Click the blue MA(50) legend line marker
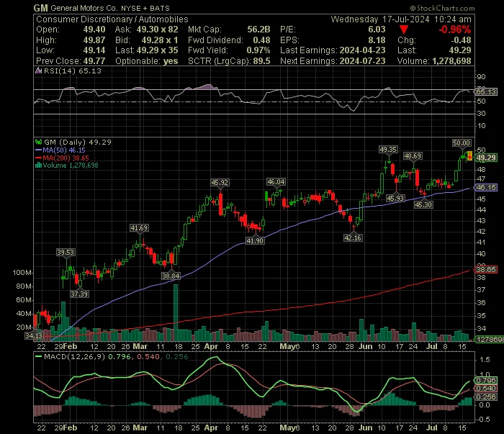The height and width of the screenshot is (434, 504). tap(39, 150)
